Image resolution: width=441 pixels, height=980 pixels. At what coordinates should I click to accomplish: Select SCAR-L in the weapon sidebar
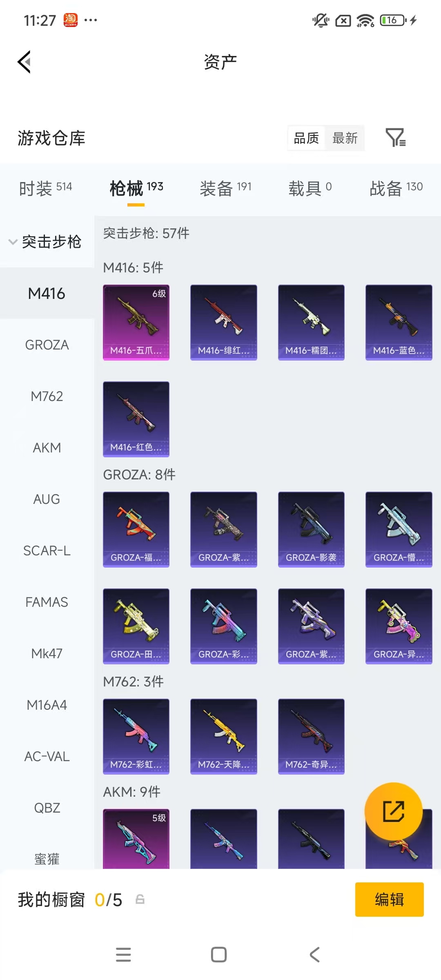click(47, 551)
